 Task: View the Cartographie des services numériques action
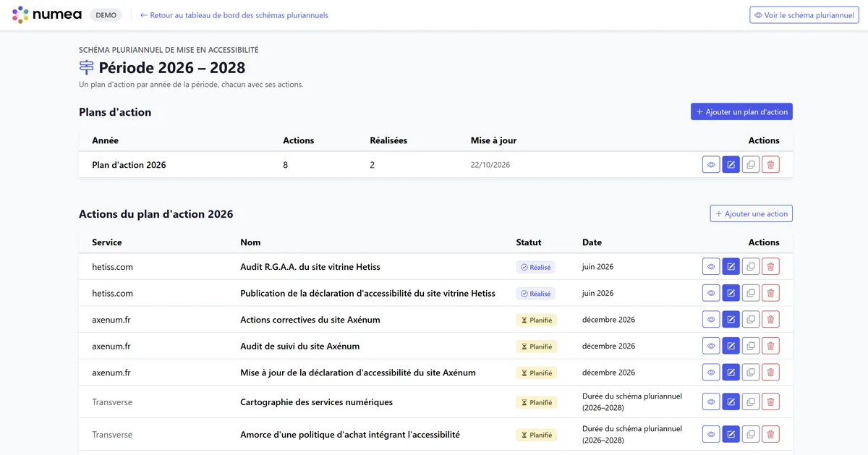point(711,401)
